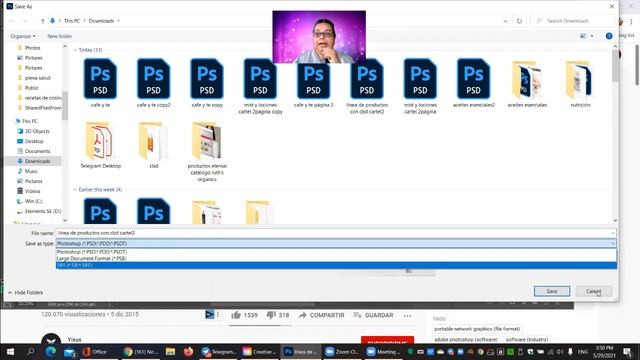Collapse the 'Earlier this week (4)' group

tap(75, 189)
